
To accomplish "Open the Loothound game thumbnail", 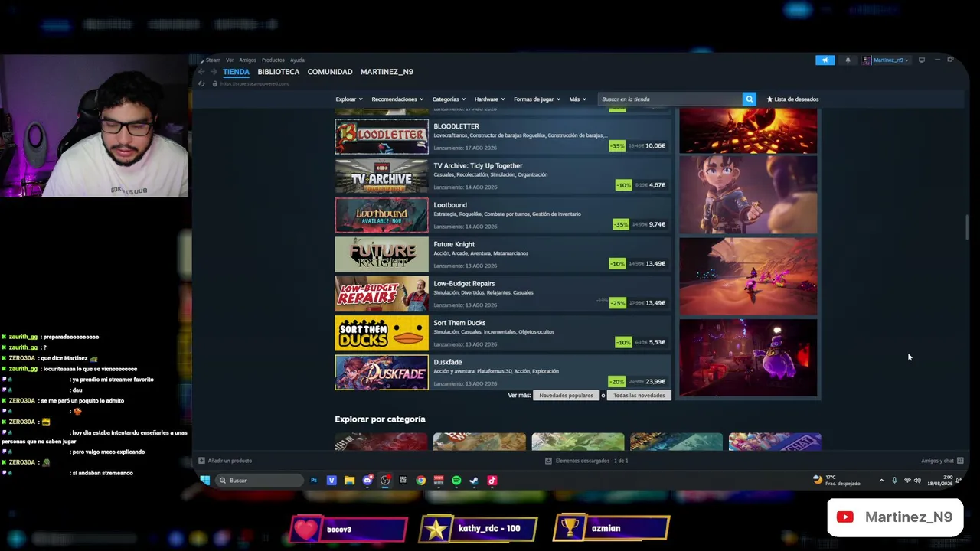I will 381,215.
